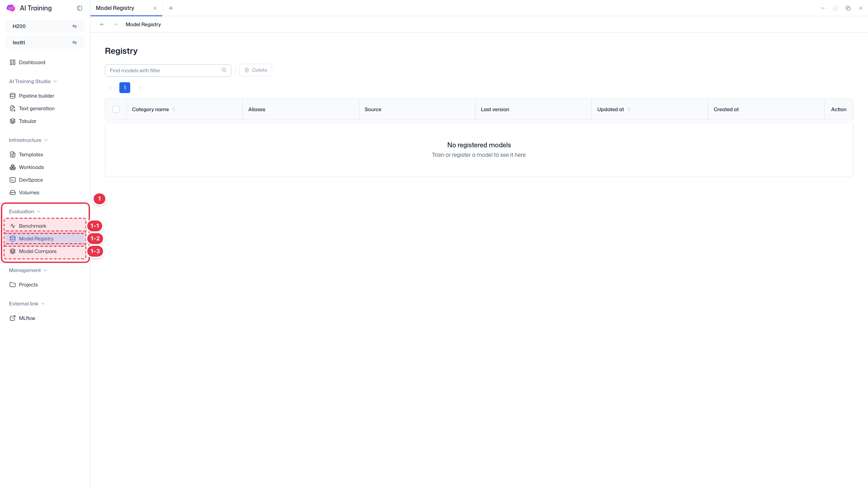Viewport: 868px width, 488px height.
Task: Collapse the sidebar panel icon
Action: click(80, 8)
